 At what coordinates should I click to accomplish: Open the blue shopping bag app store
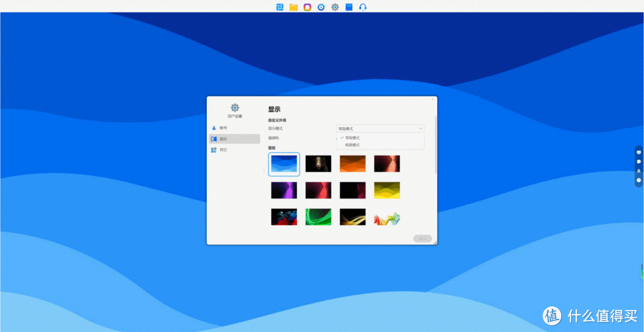(349, 7)
